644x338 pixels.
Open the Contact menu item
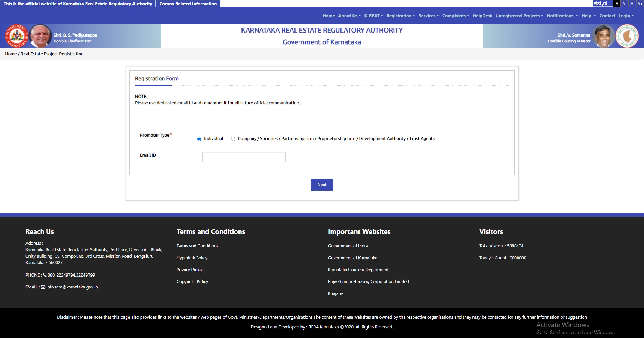[x=607, y=16]
